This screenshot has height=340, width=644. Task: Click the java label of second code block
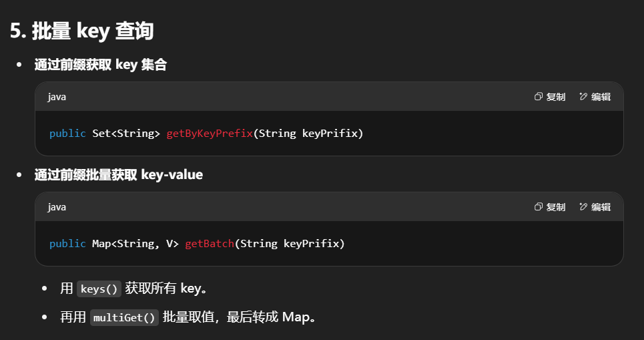pyautogui.click(x=57, y=207)
